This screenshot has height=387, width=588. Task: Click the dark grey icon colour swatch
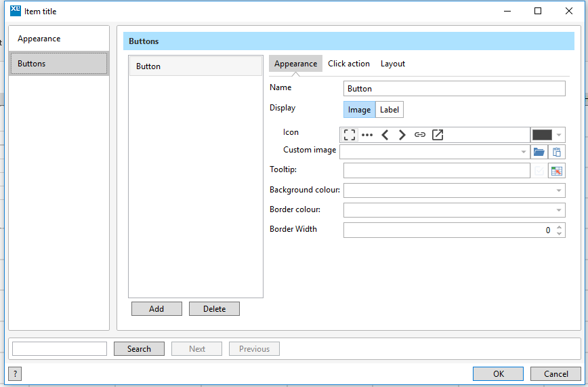[x=542, y=135]
